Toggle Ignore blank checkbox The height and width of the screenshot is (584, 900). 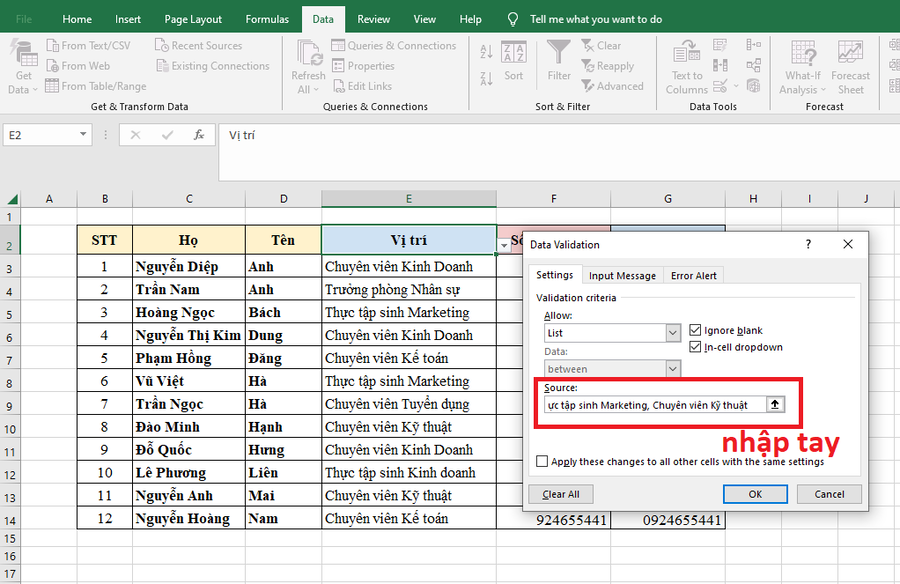click(695, 330)
